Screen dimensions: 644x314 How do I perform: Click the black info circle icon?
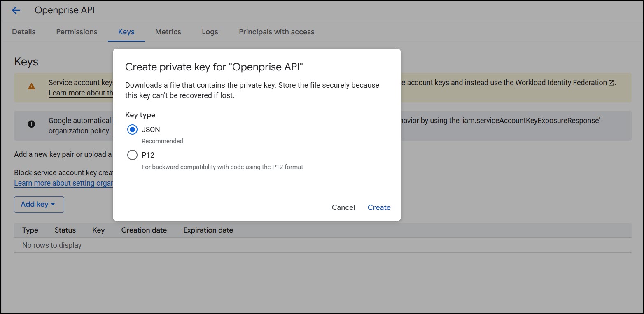31,124
